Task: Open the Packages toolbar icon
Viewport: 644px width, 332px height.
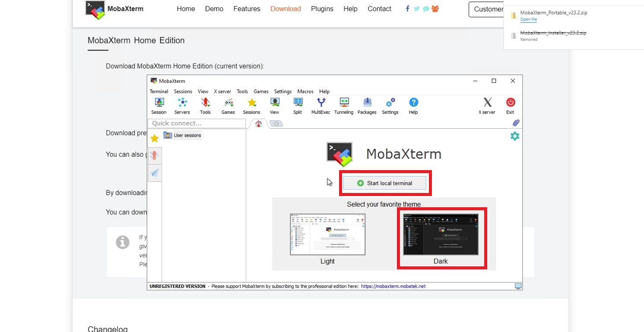Action: 367,106
